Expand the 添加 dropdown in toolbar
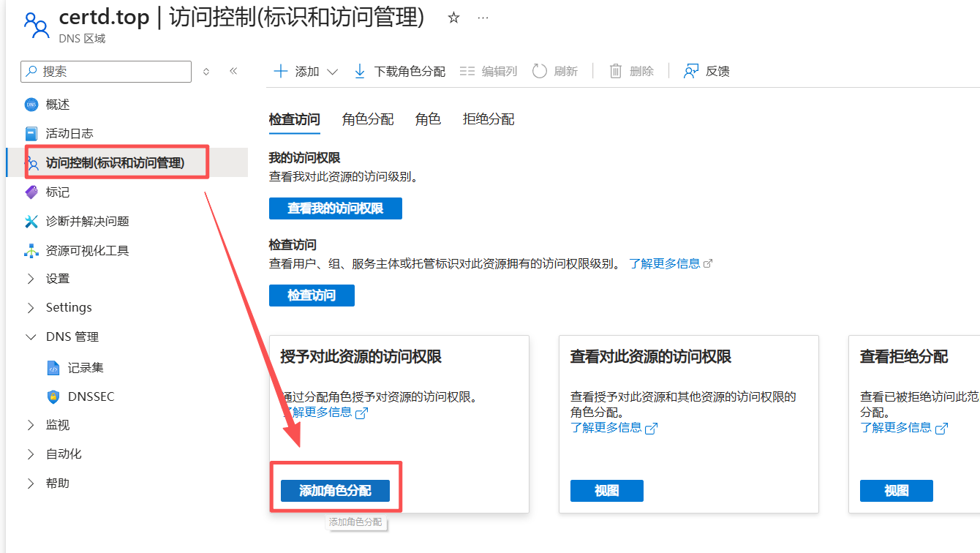Image resolution: width=980 pixels, height=553 pixels. 332,72
